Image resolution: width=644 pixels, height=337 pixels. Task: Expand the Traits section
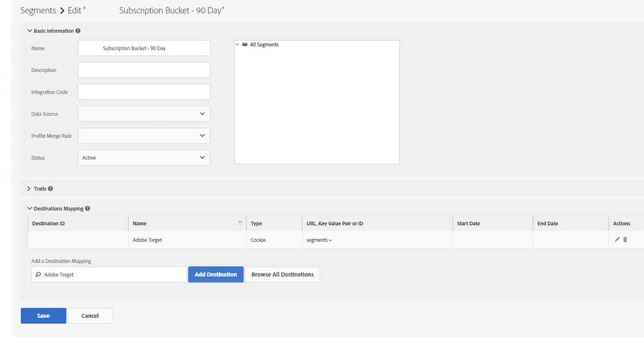tap(29, 189)
